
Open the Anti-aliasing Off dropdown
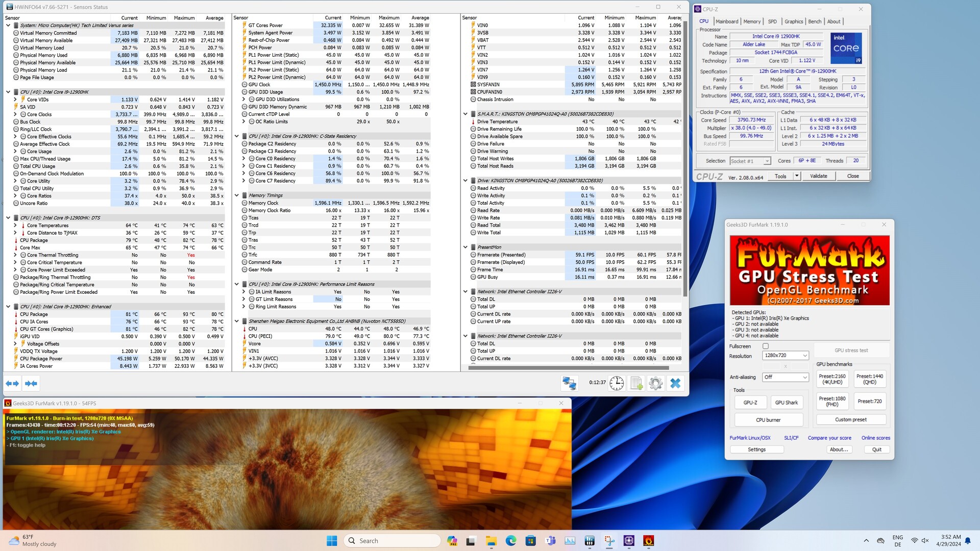[786, 377]
